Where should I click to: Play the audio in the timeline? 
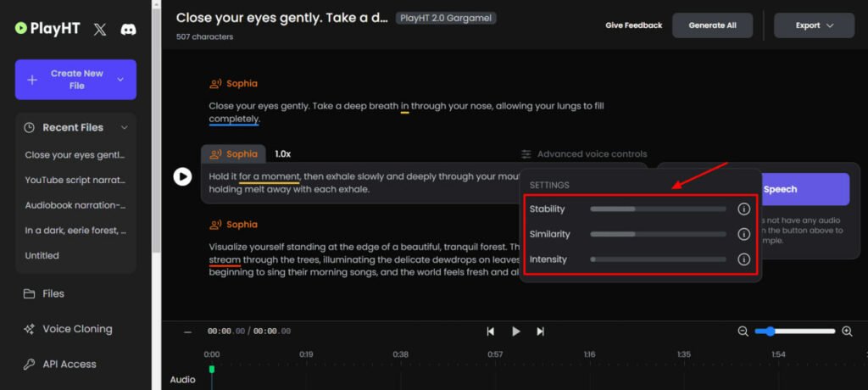point(515,331)
